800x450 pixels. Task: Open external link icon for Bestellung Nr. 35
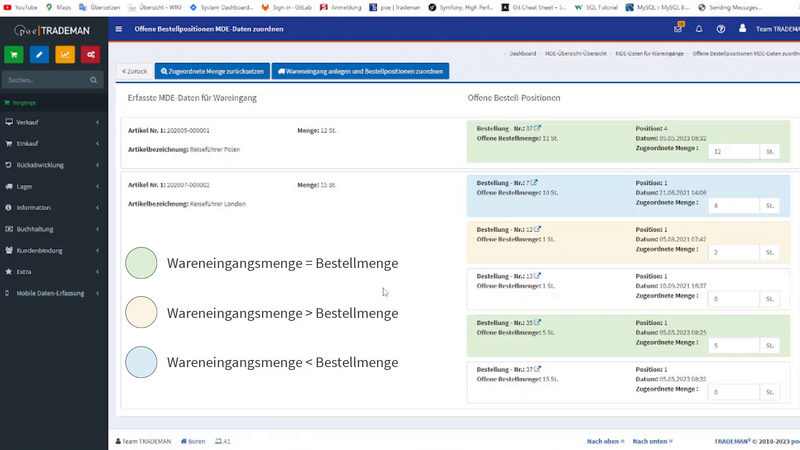pos(537,322)
